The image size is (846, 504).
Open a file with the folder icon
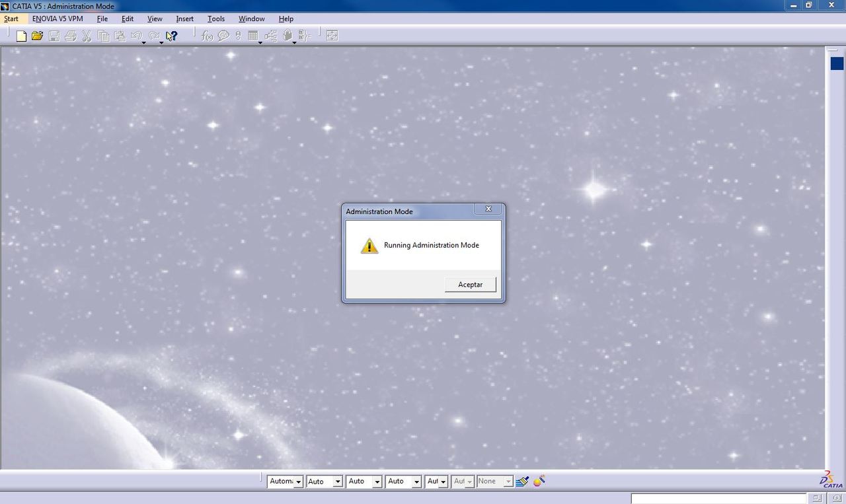[38, 36]
